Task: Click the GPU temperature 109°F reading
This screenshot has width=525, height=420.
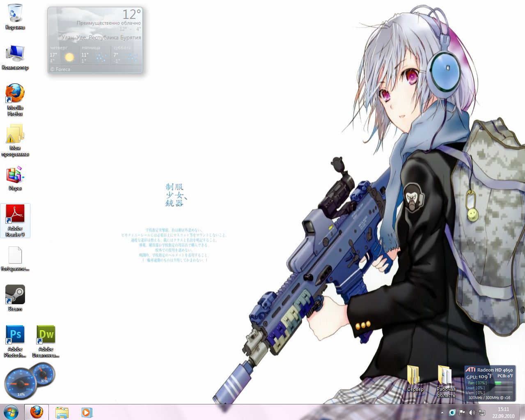Action: click(479, 376)
